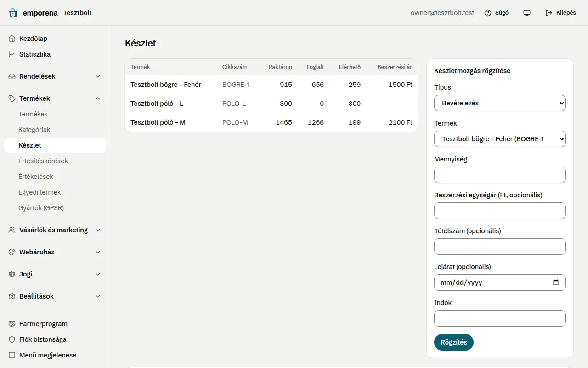588x368 pixels.
Task: Open the Egyedi termék submenu item
Action: click(x=55, y=192)
